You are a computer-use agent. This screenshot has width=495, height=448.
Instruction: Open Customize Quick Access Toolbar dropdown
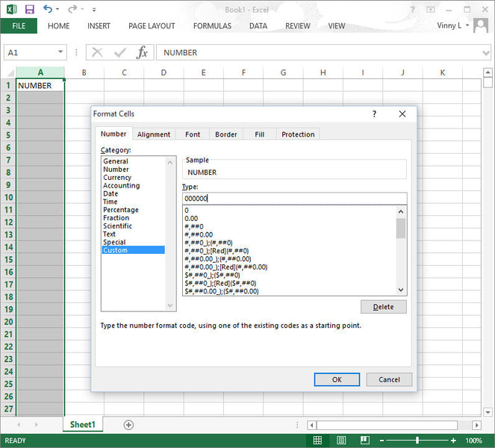(93, 10)
